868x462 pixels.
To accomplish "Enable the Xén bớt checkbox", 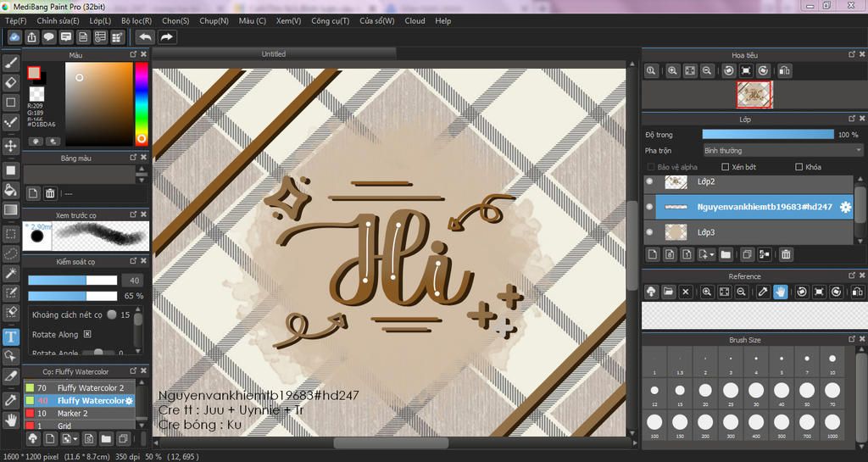I will tap(726, 166).
